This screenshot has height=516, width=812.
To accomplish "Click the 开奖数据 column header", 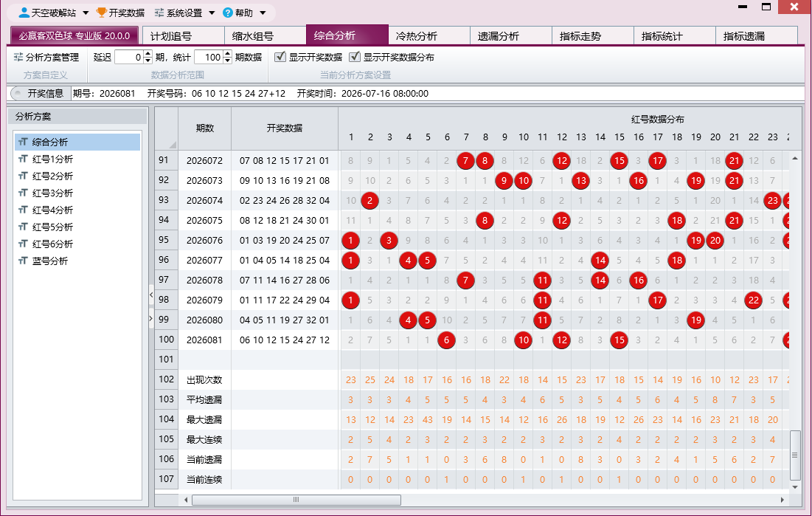I will click(x=284, y=128).
